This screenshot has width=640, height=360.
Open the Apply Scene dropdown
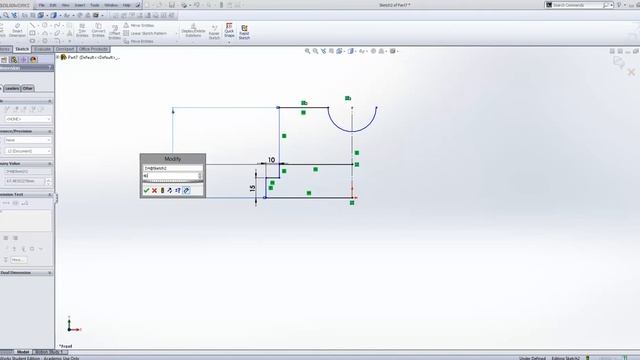[x=382, y=51]
